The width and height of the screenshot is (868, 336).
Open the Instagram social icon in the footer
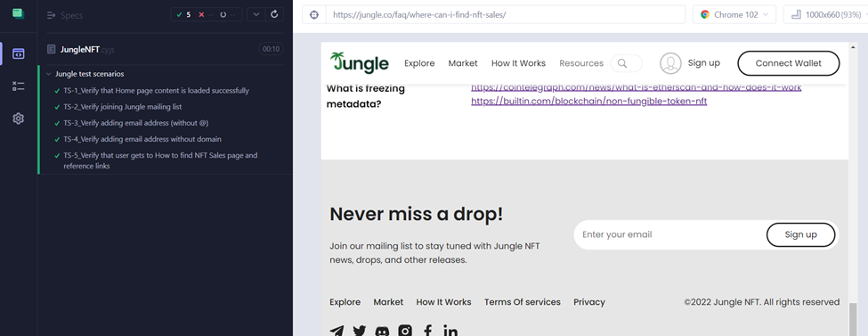(x=405, y=331)
